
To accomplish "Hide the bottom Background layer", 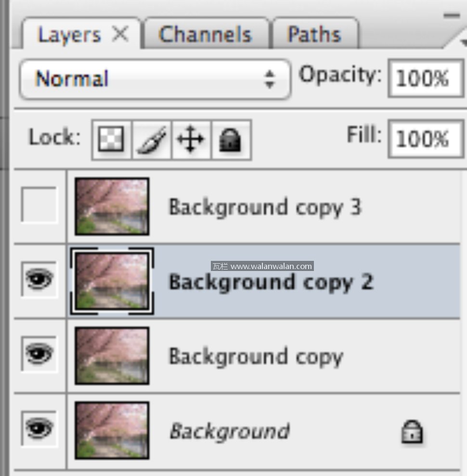I will (39, 428).
